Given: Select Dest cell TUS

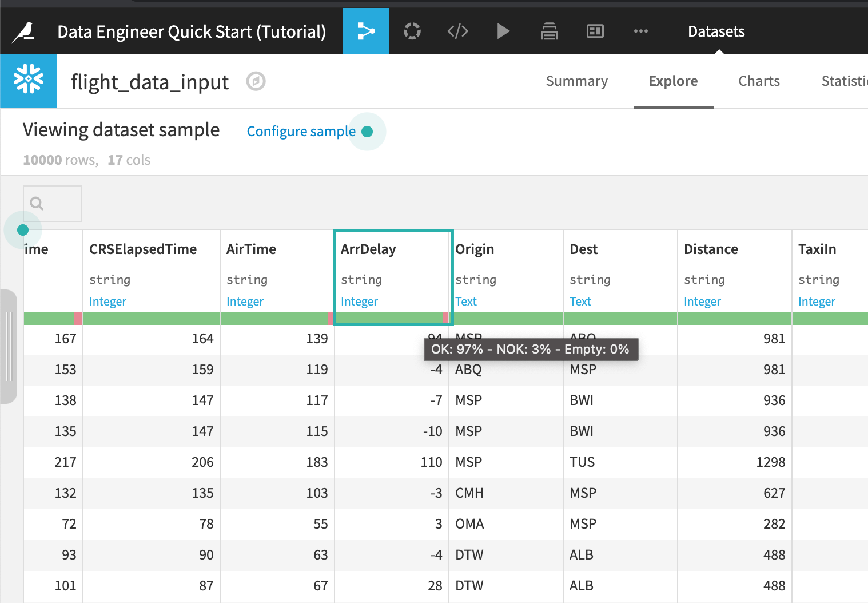Looking at the screenshot, I should (x=620, y=462).
